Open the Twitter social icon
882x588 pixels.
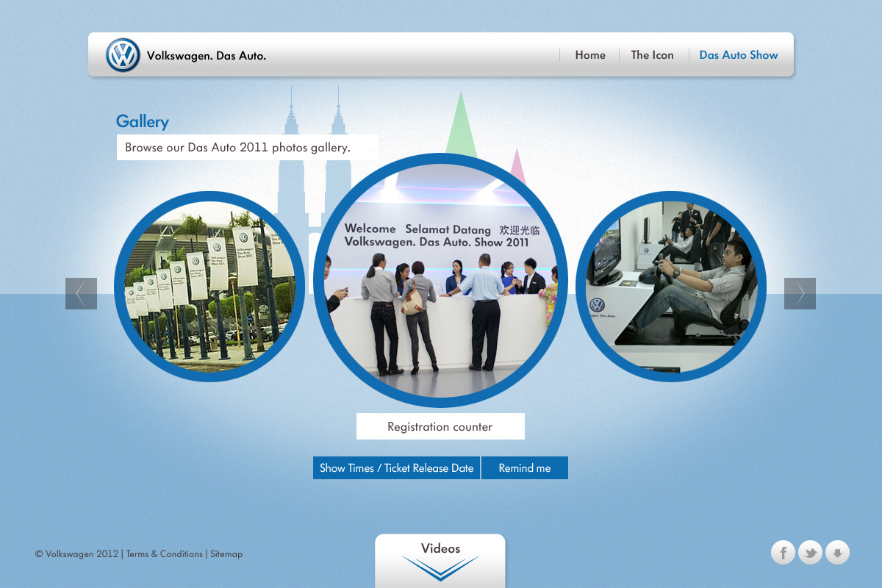click(x=810, y=552)
